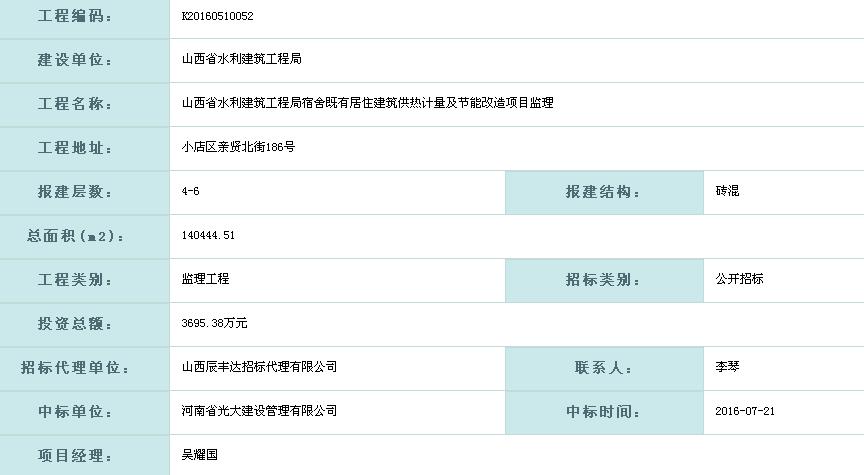
Task: Click the total area value 140444.51
Action: [209, 235]
